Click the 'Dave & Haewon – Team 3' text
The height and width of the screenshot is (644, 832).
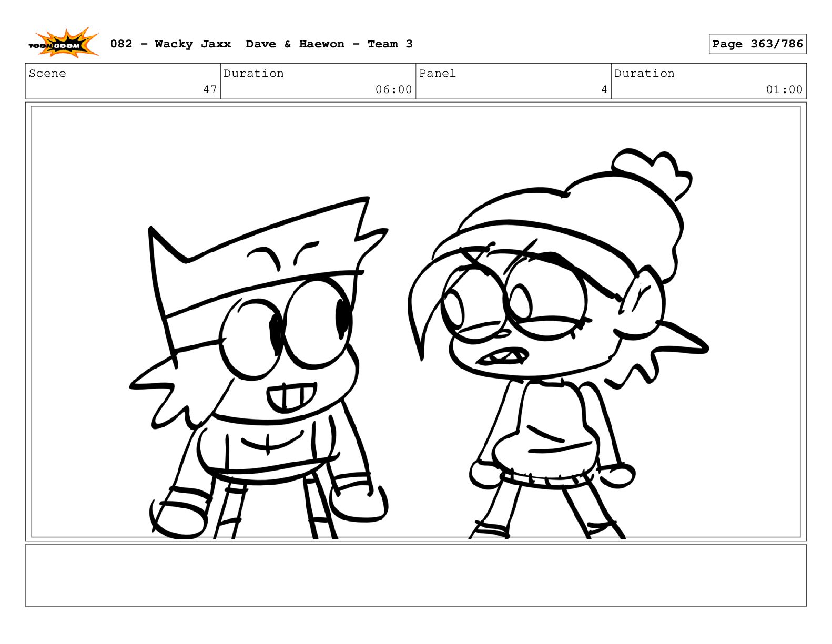click(329, 44)
